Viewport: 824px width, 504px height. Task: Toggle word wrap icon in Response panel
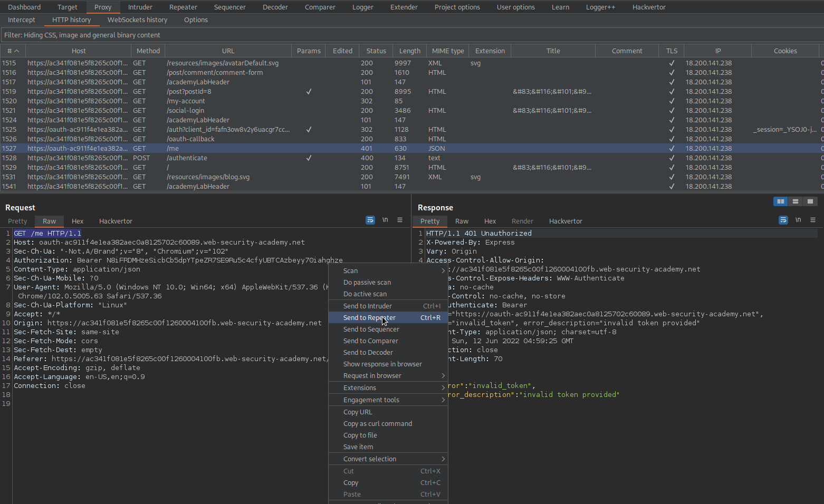click(x=783, y=220)
